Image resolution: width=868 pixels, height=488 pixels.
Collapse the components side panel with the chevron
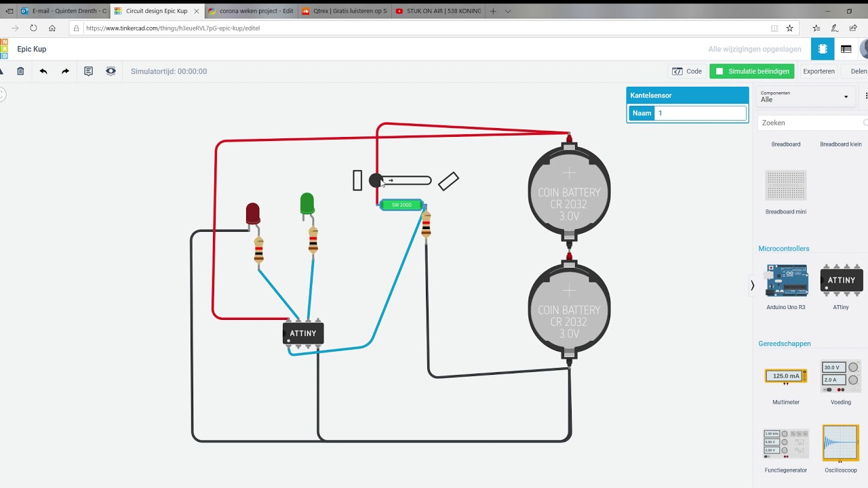pyautogui.click(x=752, y=285)
